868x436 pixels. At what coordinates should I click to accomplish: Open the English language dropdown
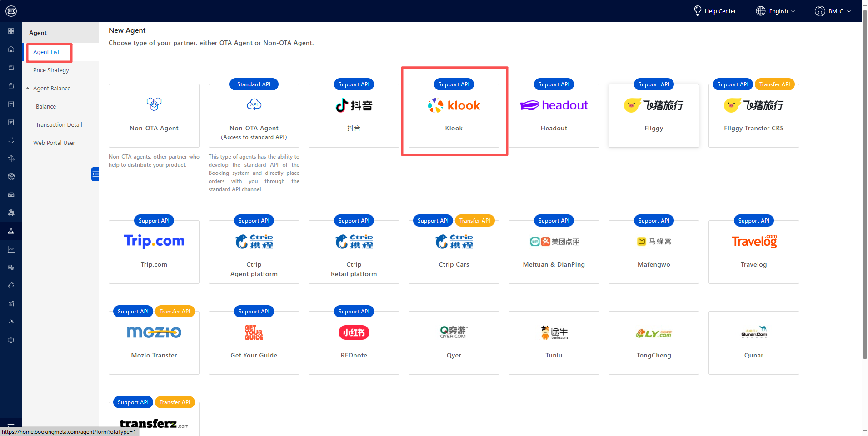click(x=776, y=11)
